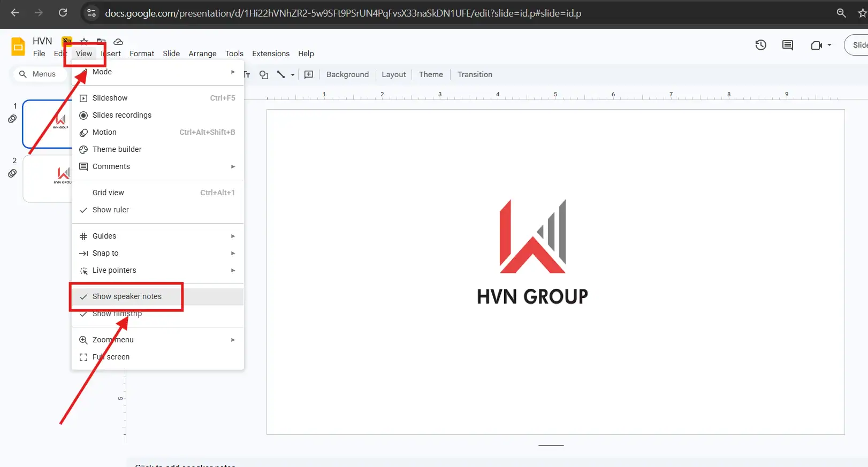Open the Slide menu
This screenshot has width=868, height=467.
point(171,53)
